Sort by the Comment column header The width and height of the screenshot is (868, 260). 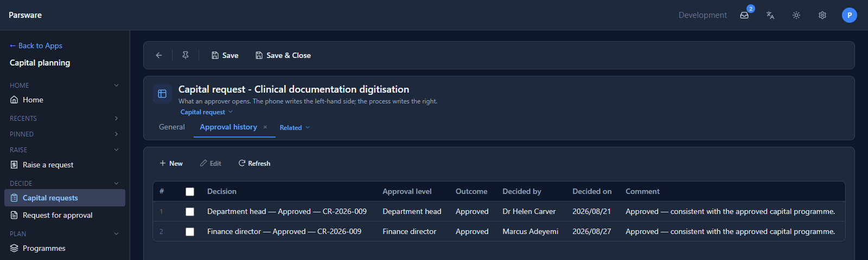(642, 191)
